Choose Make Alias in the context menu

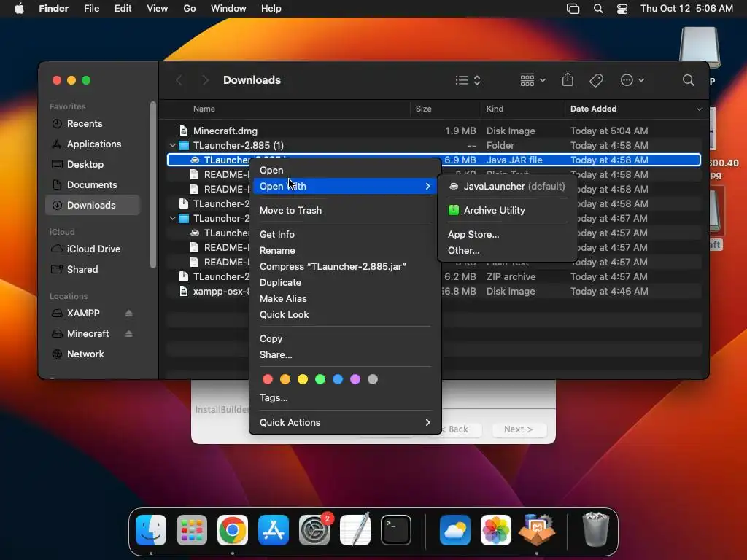coord(344,298)
